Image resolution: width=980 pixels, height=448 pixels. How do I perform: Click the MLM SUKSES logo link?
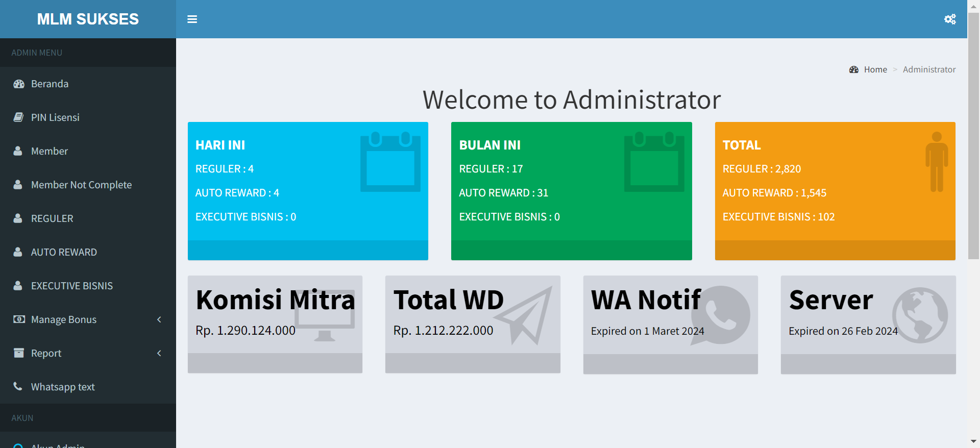88,19
